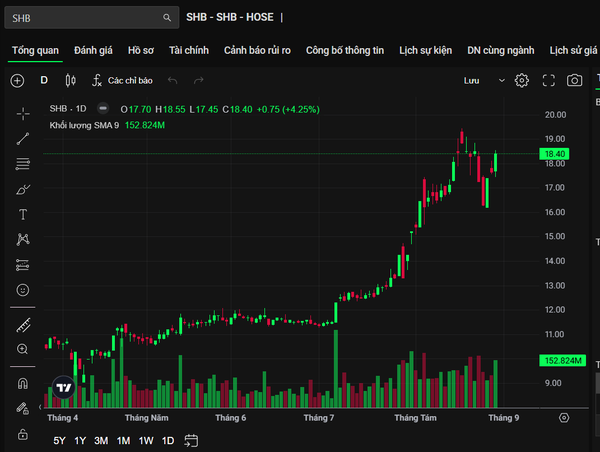Click Tháng 9 on the time axis
Viewport: 600px width, 452px height.
[504, 418]
